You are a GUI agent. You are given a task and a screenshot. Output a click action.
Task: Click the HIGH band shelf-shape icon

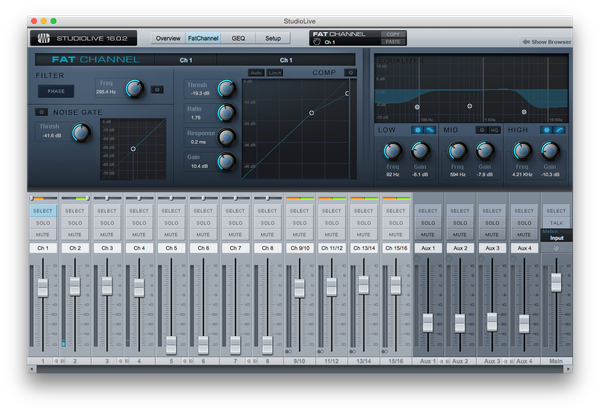pos(559,130)
